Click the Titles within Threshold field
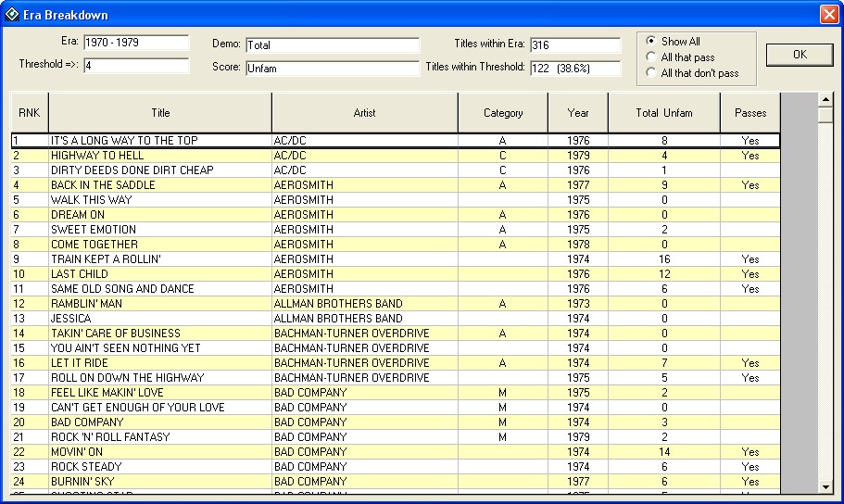844x504 pixels. pyautogui.click(x=575, y=69)
